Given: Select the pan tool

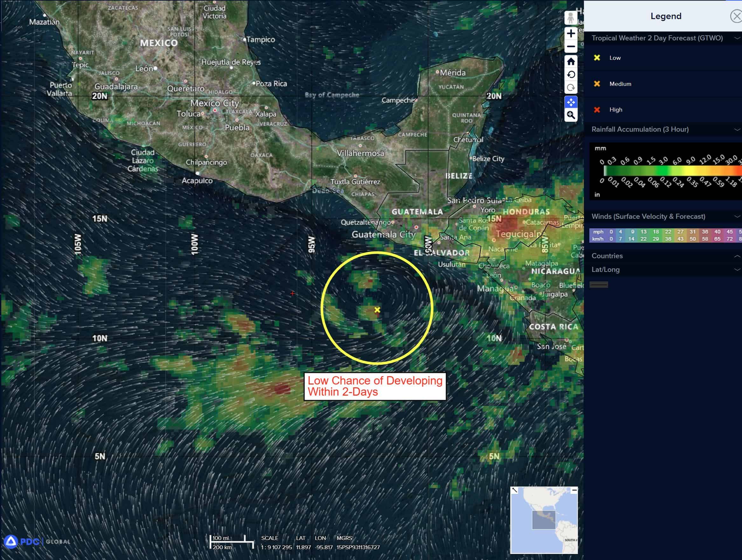Looking at the screenshot, I should click(571, 102).
